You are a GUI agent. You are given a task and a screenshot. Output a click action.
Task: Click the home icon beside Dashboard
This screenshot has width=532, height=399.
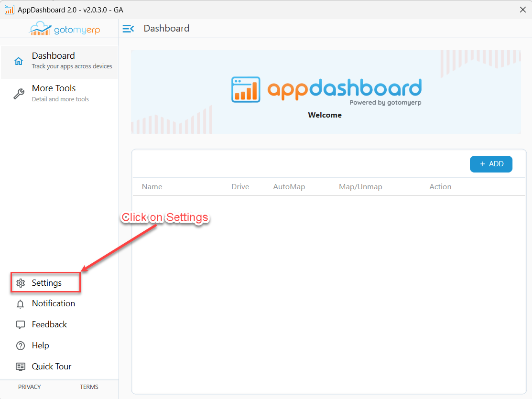pyautogui.click(x=19, y=62)
